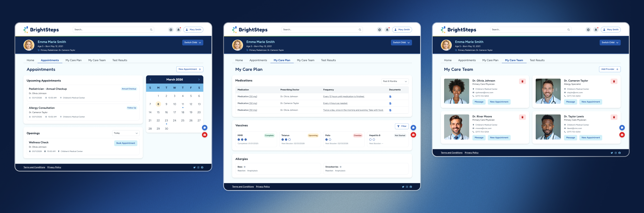The width and height of the screenshot is (644, 213).
Task: Open Mary Smith account menu on Care Team screen
Action: tap(611, 30)
